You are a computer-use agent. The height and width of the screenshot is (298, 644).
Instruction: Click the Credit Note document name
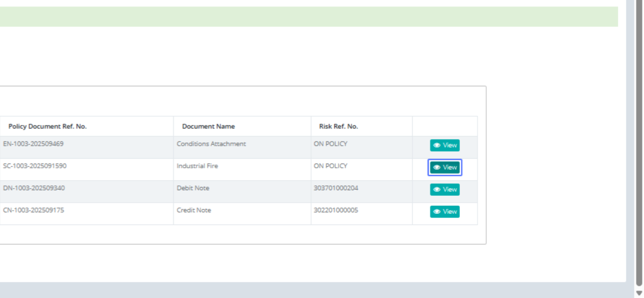point(194,210)
